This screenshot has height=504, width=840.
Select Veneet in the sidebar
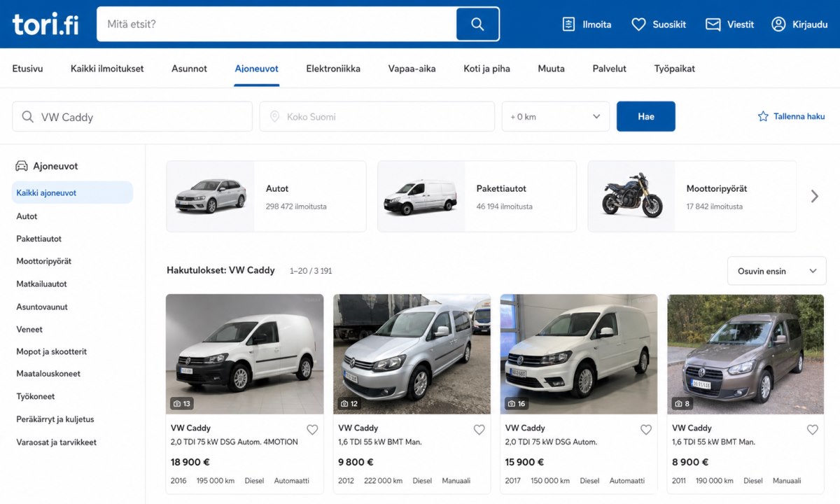(x=29, y=329)
